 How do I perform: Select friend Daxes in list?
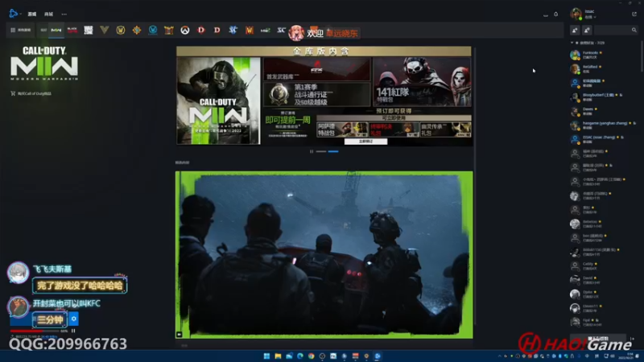[604, 111]
